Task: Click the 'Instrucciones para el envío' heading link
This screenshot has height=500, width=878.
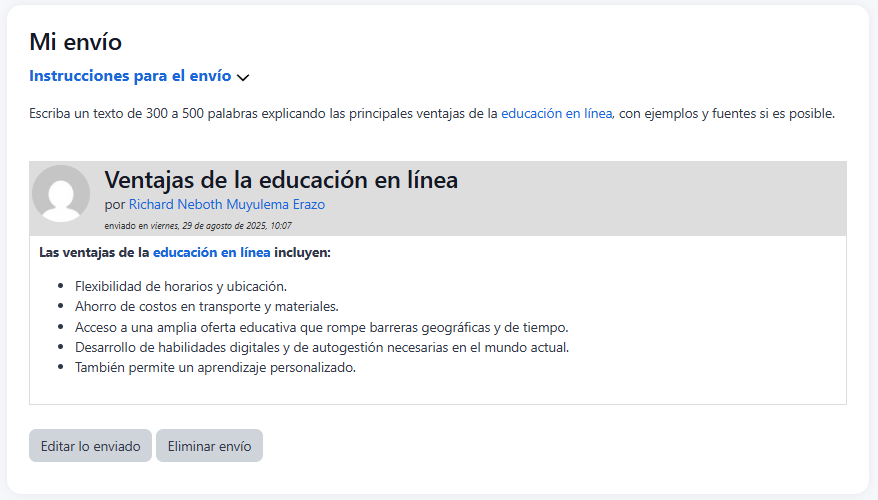Action: pyautogui.click(x=130, y=76)
